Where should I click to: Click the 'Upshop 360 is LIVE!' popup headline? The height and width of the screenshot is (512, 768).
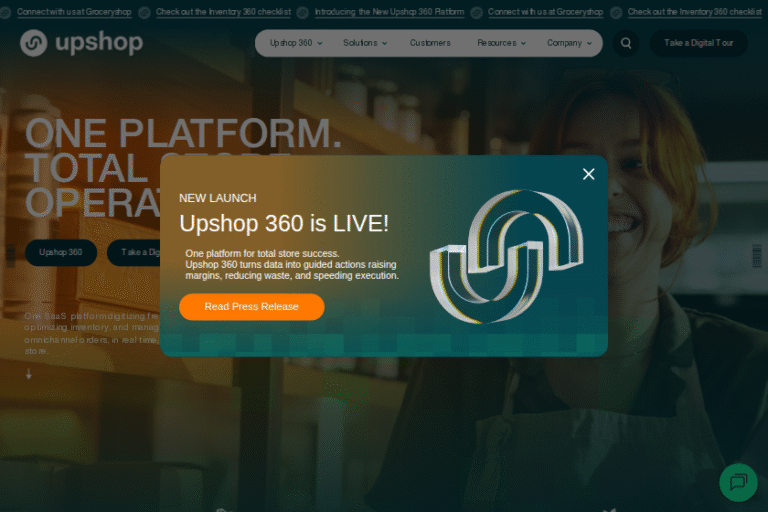coord(284,223)
